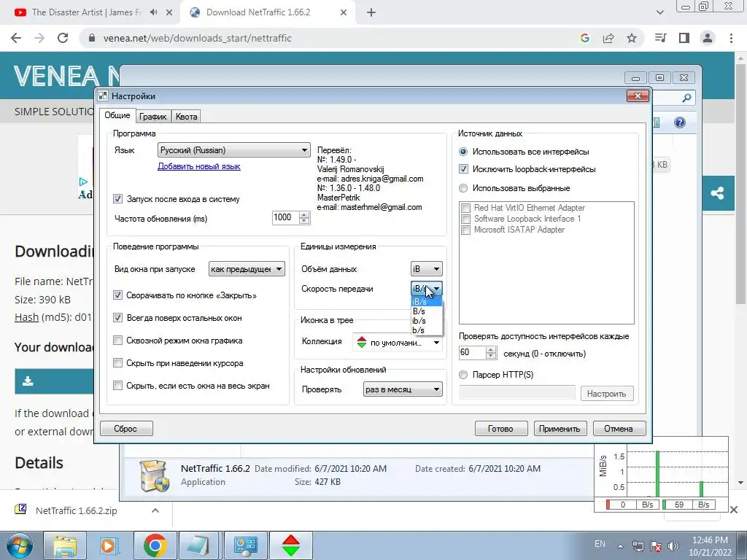Switch to График tab
Screen dimensions: 747x560
(153, 117)
